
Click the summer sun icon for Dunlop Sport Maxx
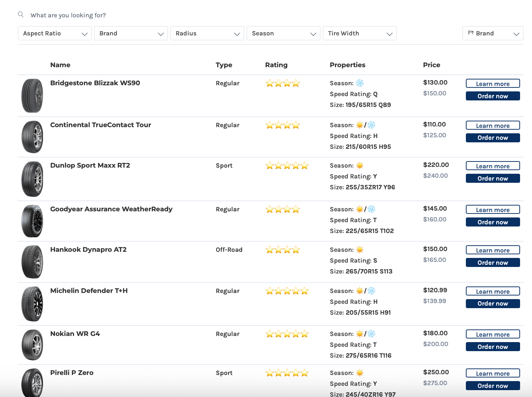[x=360, y=165]
